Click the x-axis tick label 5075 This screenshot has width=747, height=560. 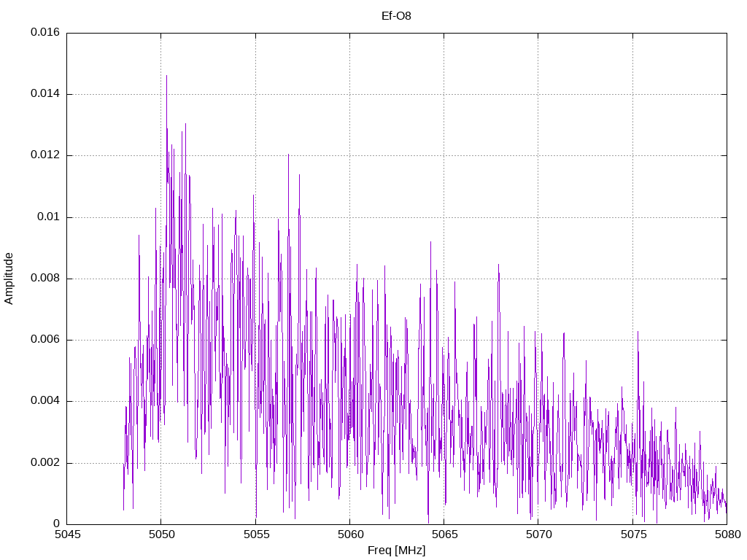(x=634, y=534)
